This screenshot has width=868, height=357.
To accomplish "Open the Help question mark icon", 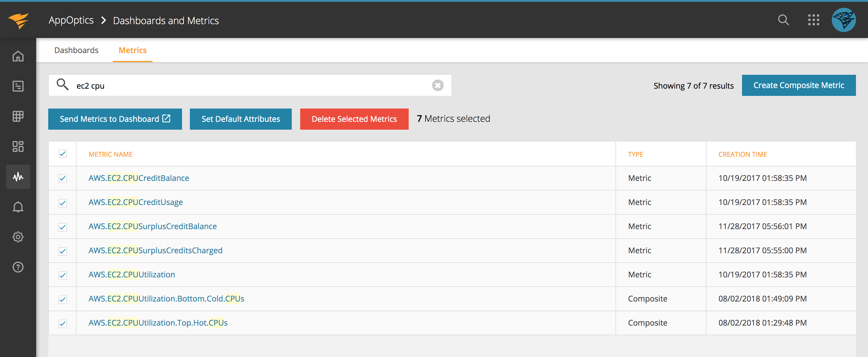I will coord(18,267).
